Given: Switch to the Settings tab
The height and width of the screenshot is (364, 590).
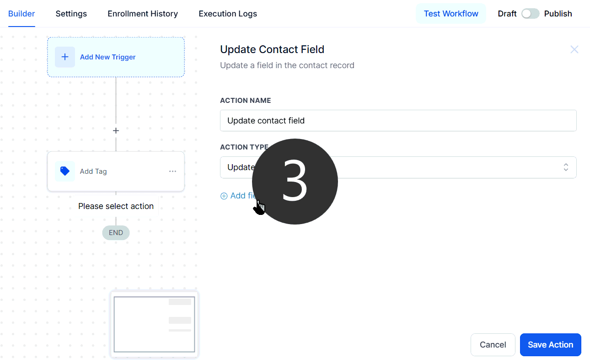Looking at the screenshot, I should [x=71, y=14].
